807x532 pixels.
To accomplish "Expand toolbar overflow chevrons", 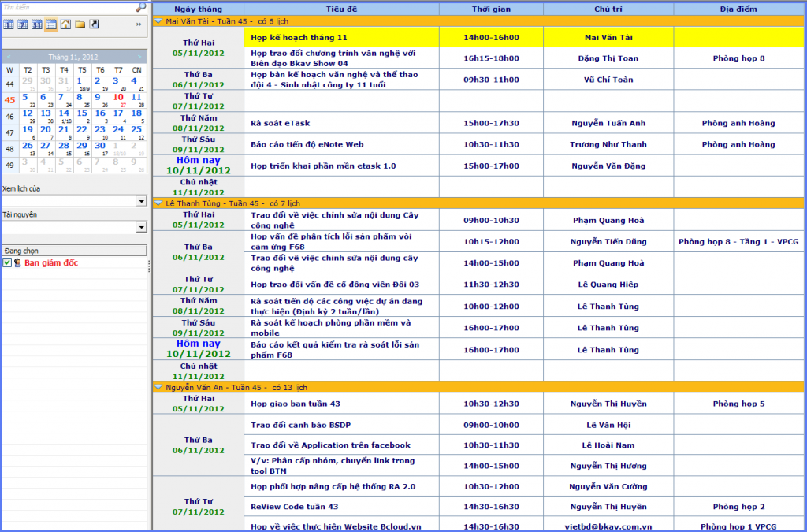I will 139,24.
